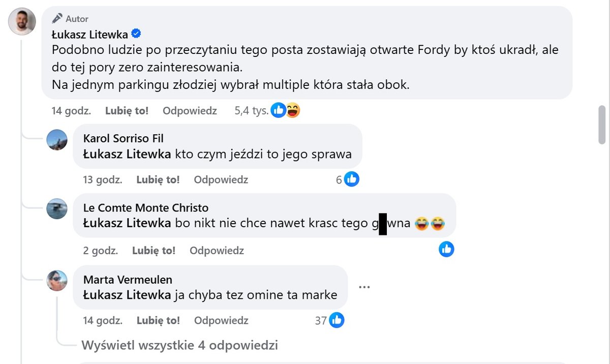Click the laughing reaction emoji on the author's comment

292,110
